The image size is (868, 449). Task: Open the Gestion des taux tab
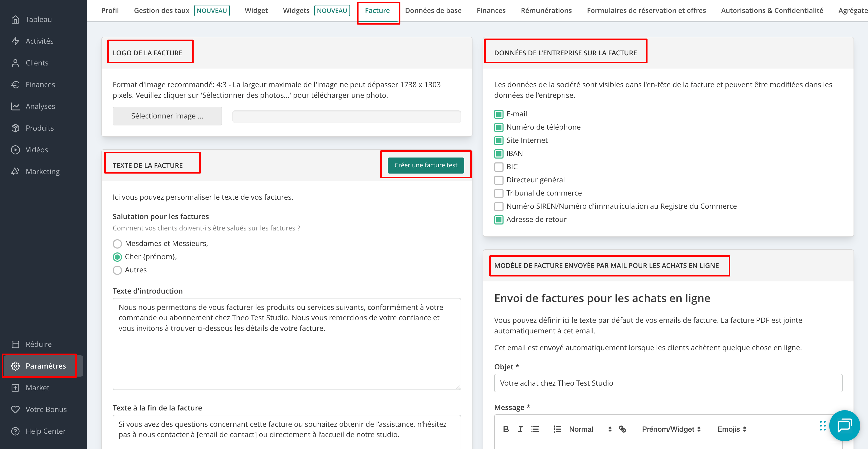(182, 10)
